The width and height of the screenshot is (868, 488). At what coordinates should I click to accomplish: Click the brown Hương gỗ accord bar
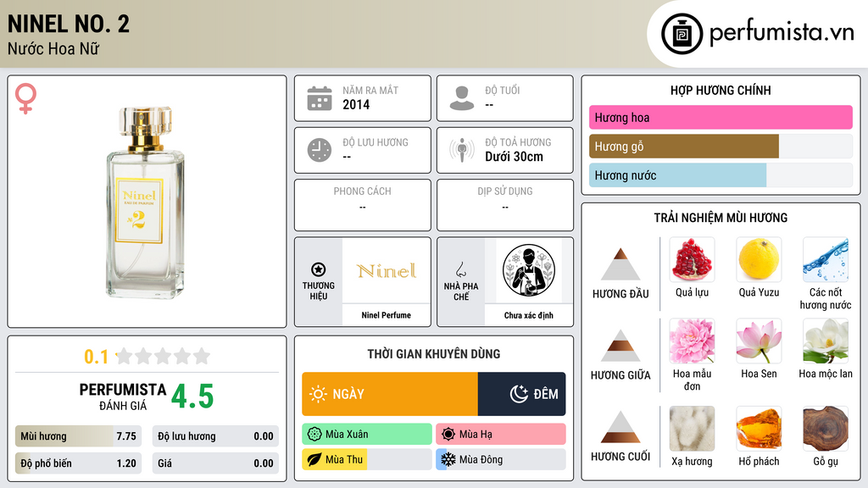(684, 147)
